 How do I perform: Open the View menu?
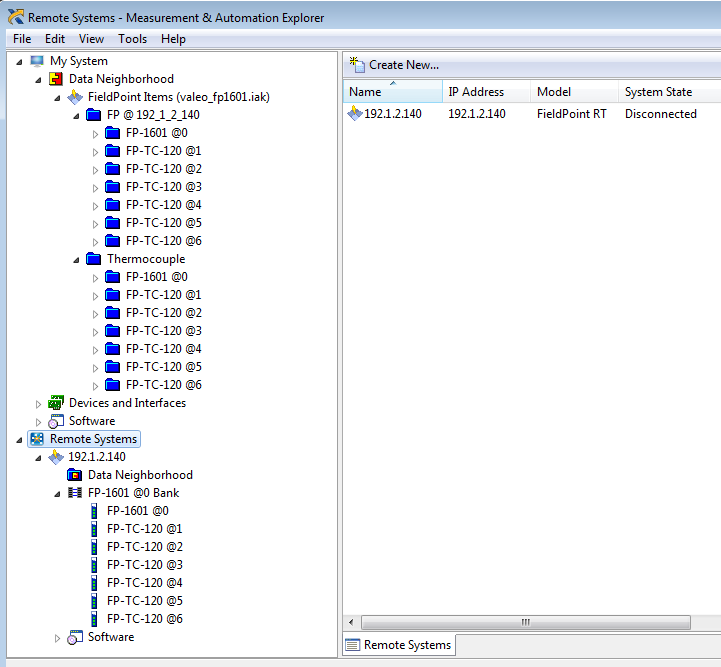tap(91, 39)
